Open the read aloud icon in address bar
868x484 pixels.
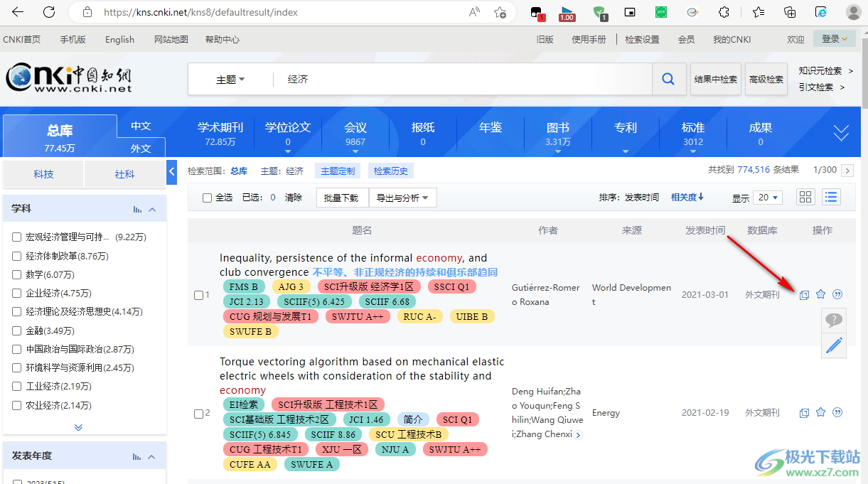(474, 12)
